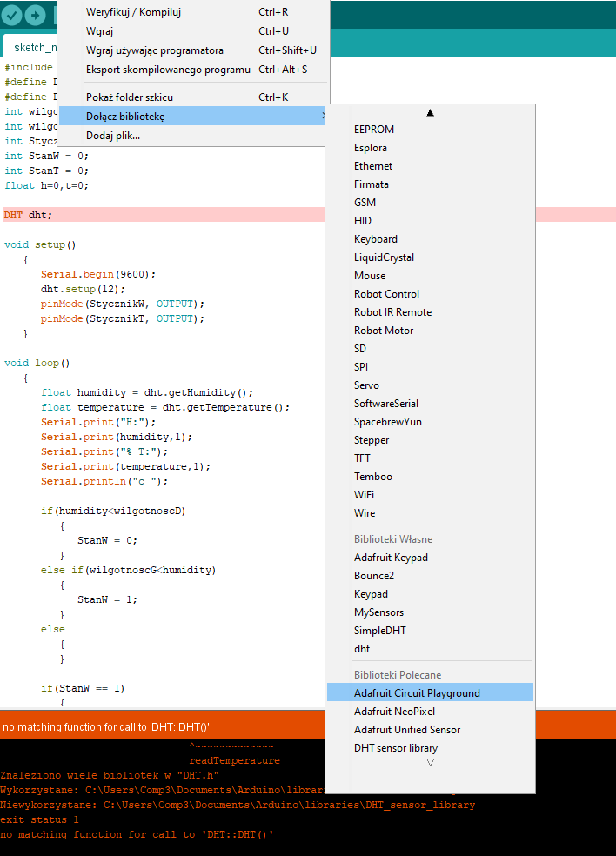
Task: Include the TFT library
Action: coord(430,458)
